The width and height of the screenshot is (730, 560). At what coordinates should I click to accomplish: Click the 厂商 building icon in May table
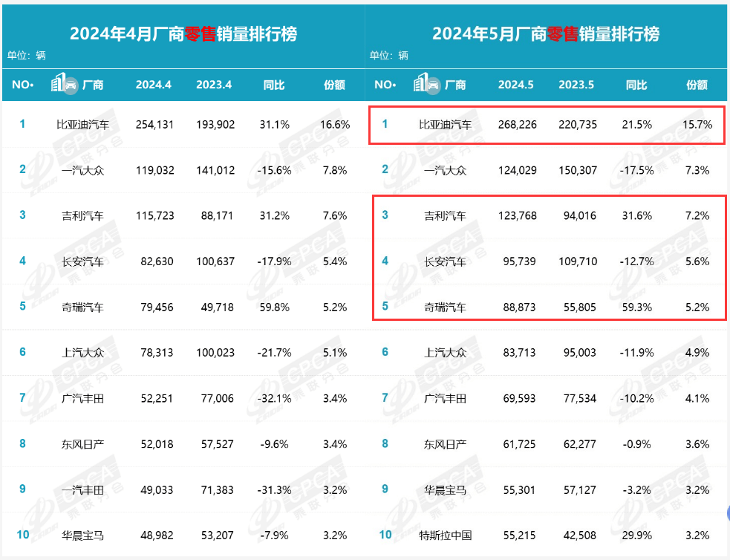pyautogui.click(x=426, y=84)
